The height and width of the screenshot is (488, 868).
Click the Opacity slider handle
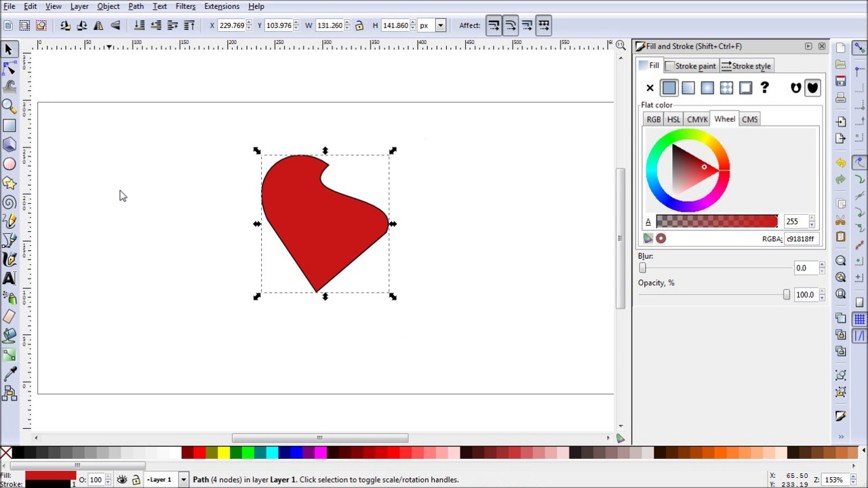tap(786, 295)
